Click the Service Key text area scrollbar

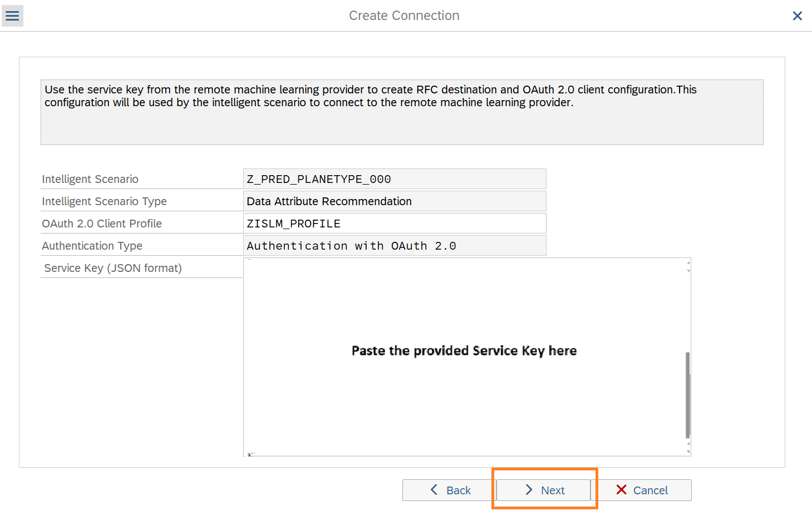point(688,394)
